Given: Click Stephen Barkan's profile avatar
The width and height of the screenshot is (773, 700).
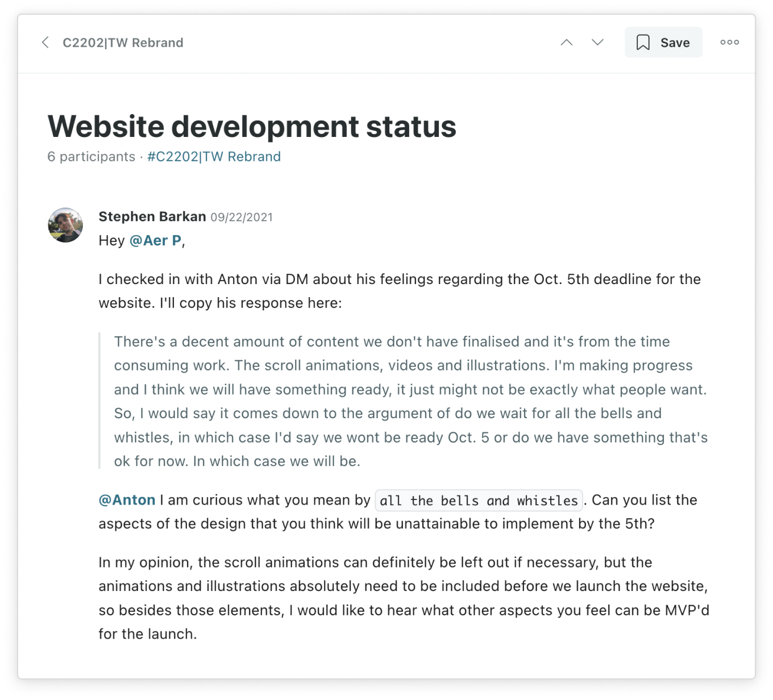Looking at the screenshot, I should (65, 225).
